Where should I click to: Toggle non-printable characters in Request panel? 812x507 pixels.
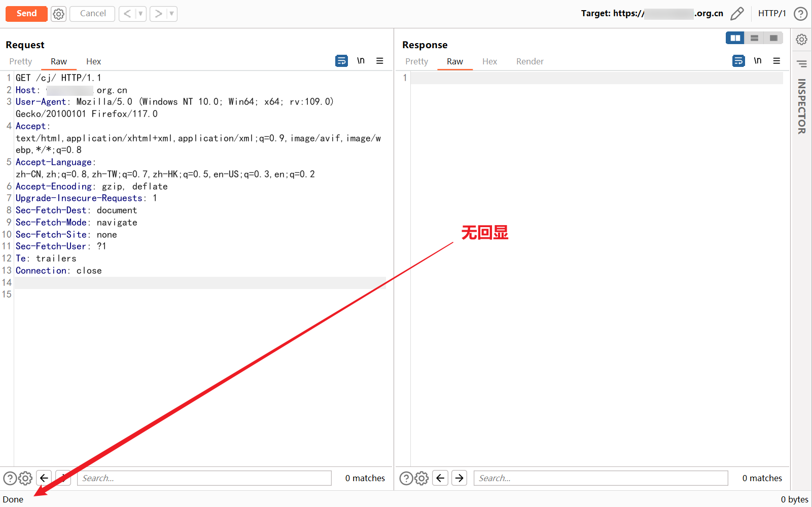click(x=361, y=61)
